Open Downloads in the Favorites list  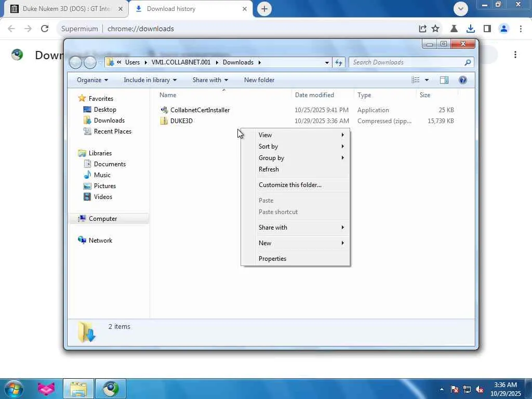tap(109, 121)
